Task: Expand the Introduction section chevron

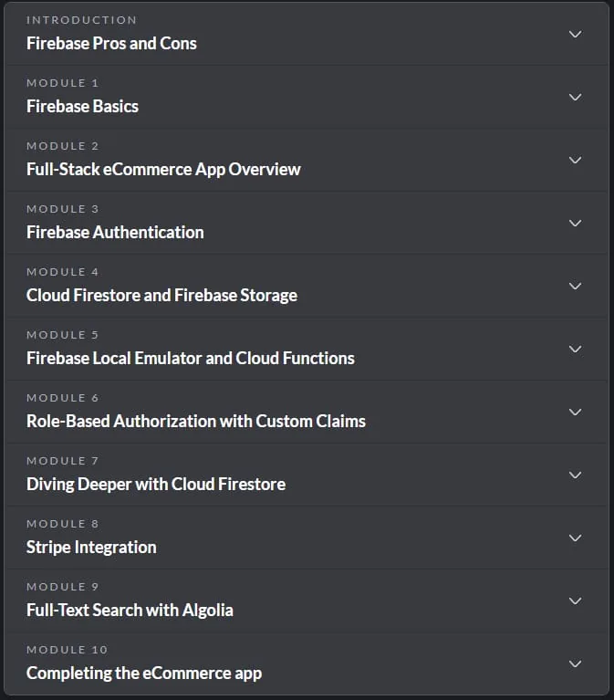Action: (575, 35)
